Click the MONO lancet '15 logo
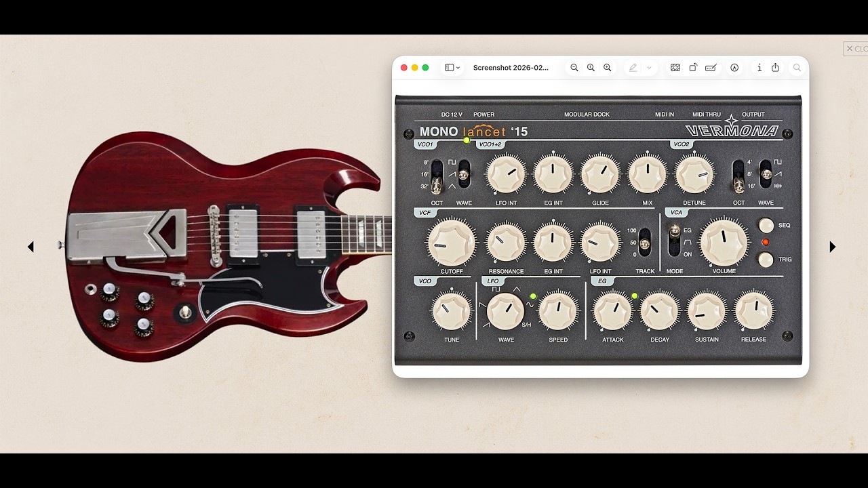Image resolution: width=868 pixels, height=488 pixels. click(473, 131)
